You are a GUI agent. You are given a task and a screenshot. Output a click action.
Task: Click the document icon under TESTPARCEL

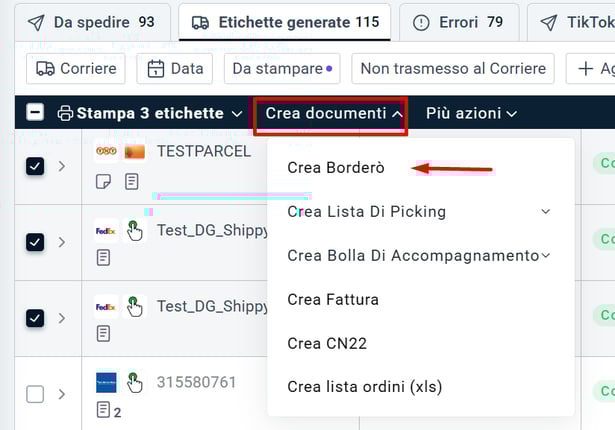[131, 181]
